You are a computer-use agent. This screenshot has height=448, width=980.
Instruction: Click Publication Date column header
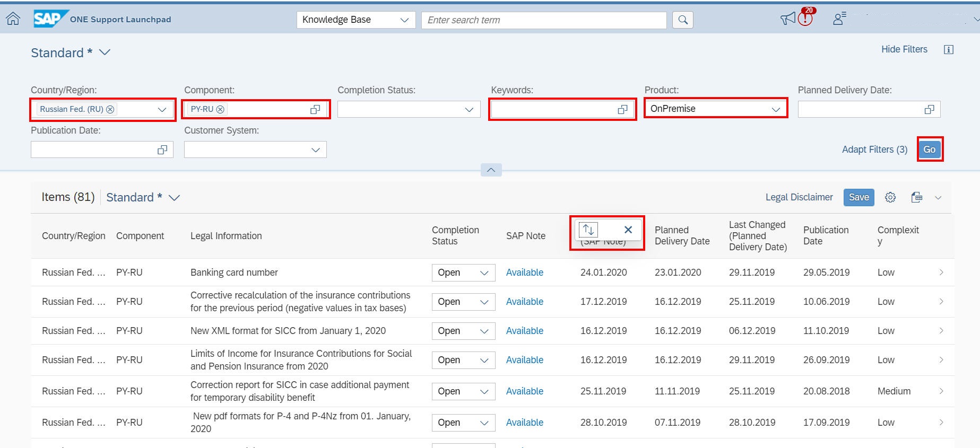pyautogui.click(x=826, y=235)
